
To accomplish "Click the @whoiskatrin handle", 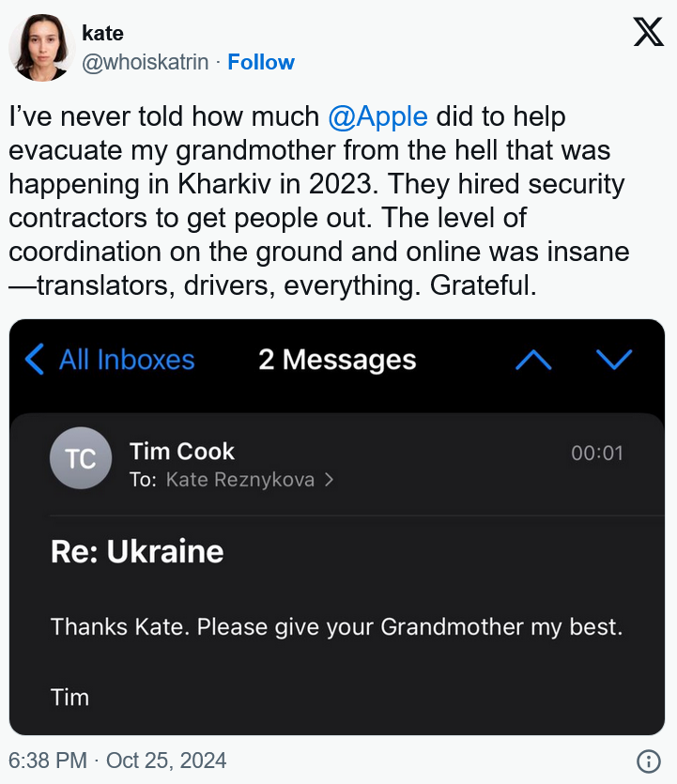I will [x=146, y=62].
